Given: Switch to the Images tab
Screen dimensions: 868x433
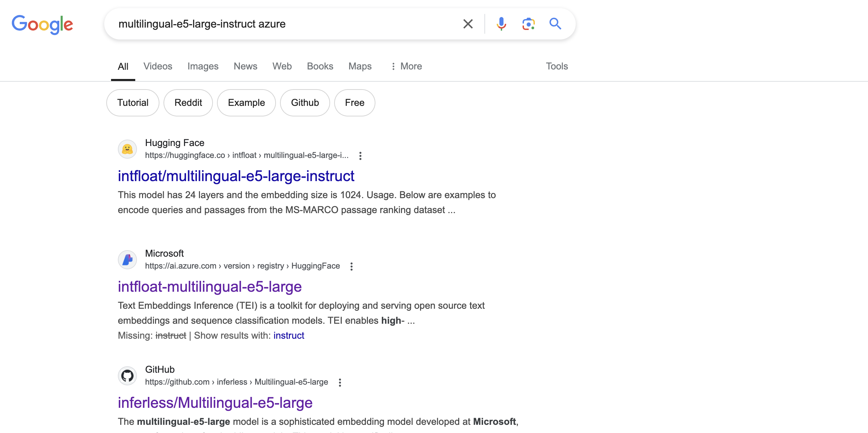Looking at the screenshot, I should (203, 66).
